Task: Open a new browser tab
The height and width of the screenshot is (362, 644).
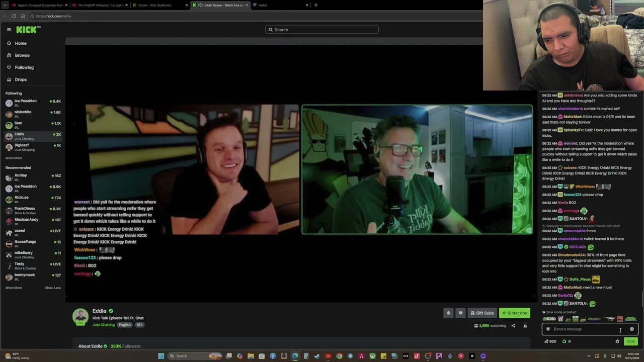Action: 316,5
